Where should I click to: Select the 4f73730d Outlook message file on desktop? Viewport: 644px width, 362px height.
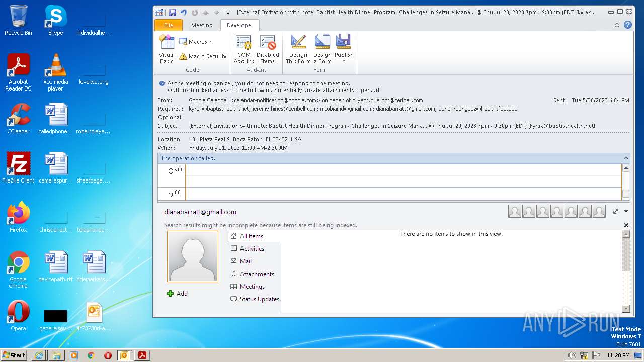click(94, 316)
